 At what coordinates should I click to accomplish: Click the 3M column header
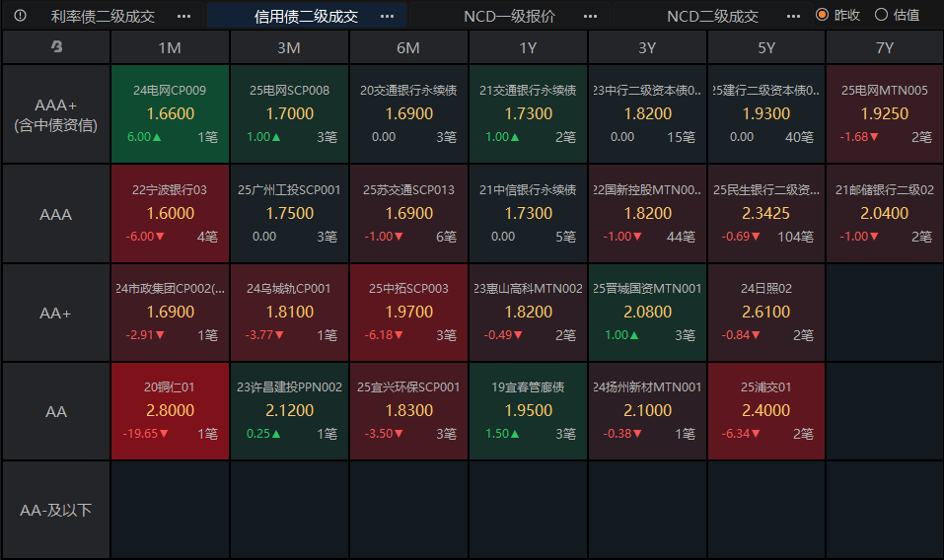pyautogui.click(x=289, y=47)
